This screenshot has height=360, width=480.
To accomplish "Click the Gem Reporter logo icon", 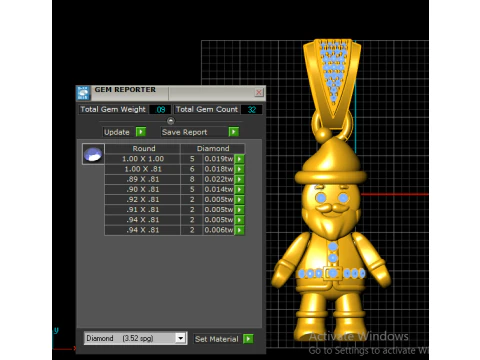I will [83, 93].
